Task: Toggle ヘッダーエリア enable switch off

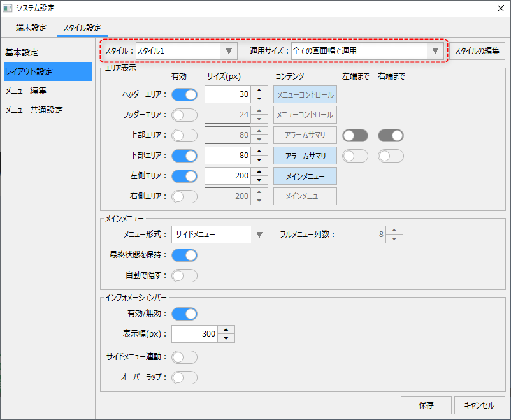Action: pos(184,95)
